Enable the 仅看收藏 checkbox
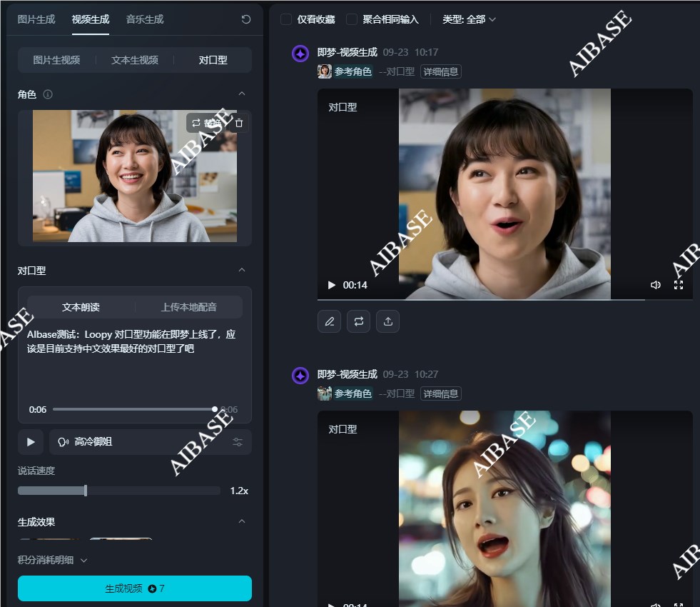This screenshot has height=607, width=700. click(285, 19)
